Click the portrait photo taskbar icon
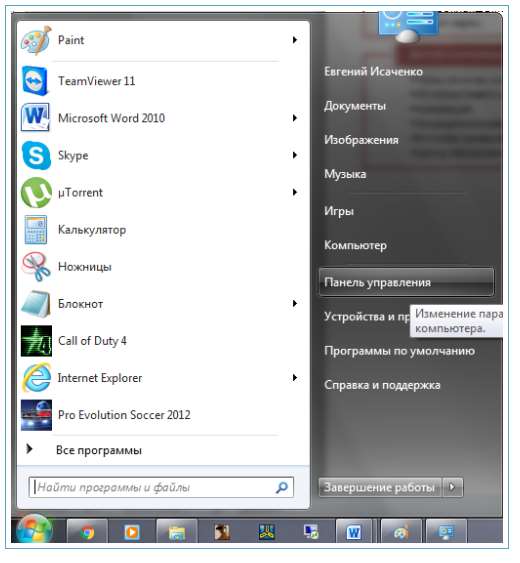Viewport: 520px width, 563px height. point(222,532)
